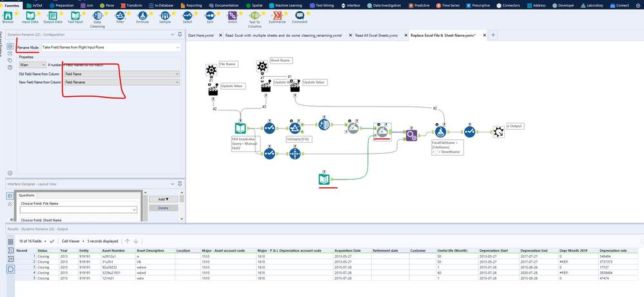
Task: Open the Rename Mode dropdown
Action: 111,47
